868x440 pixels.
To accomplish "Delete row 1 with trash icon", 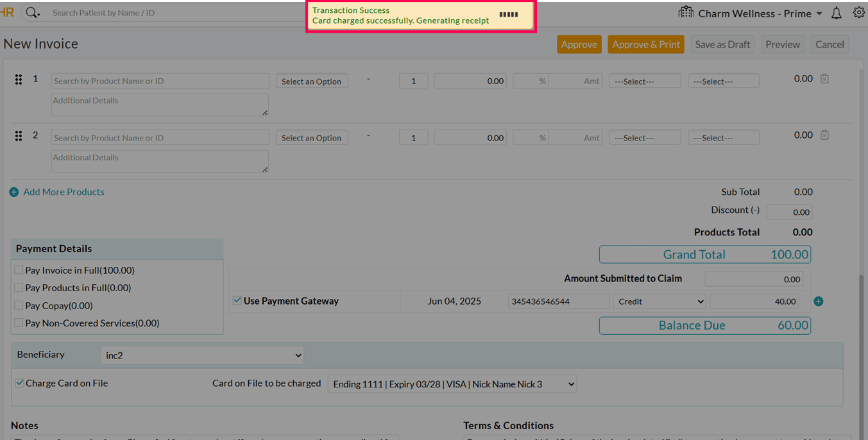I will click(x=825, y=79).
